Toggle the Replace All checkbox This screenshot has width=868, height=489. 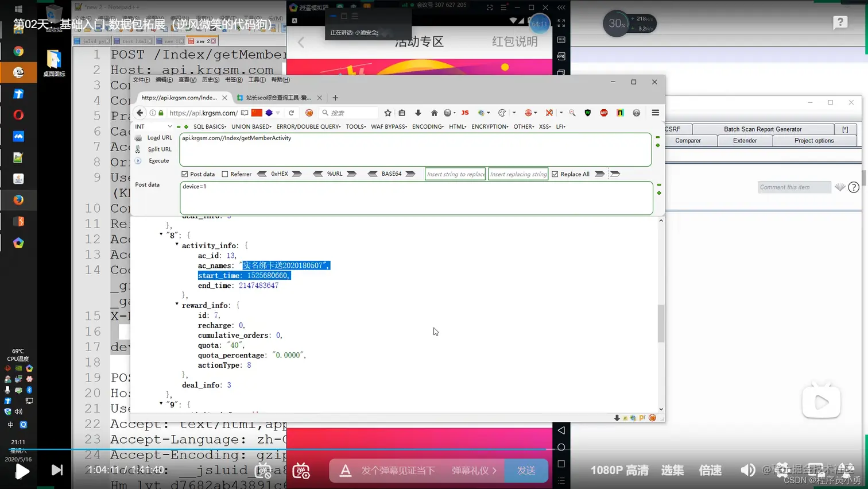[555, 174]
